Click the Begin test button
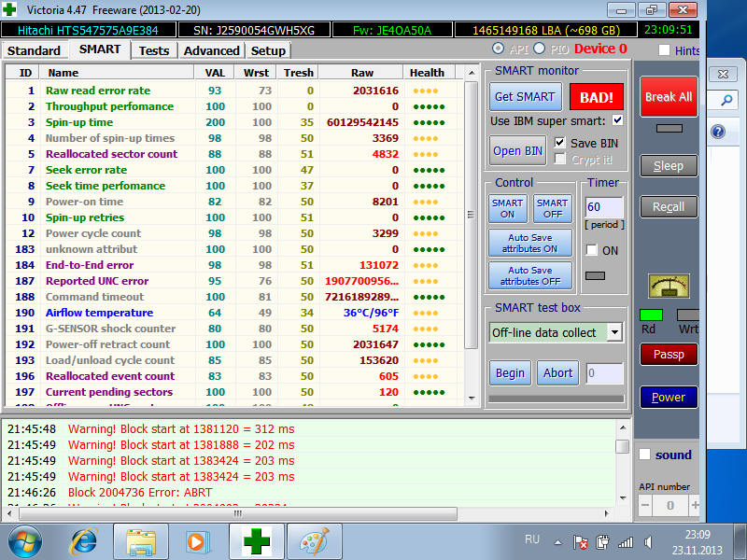The image size is (747, 560). 510,372
